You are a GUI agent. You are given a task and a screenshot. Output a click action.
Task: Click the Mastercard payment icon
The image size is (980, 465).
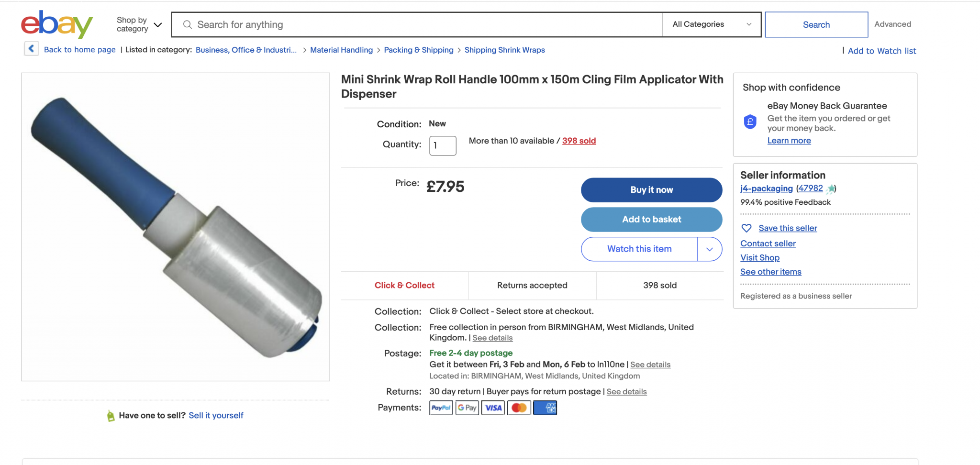519,408
